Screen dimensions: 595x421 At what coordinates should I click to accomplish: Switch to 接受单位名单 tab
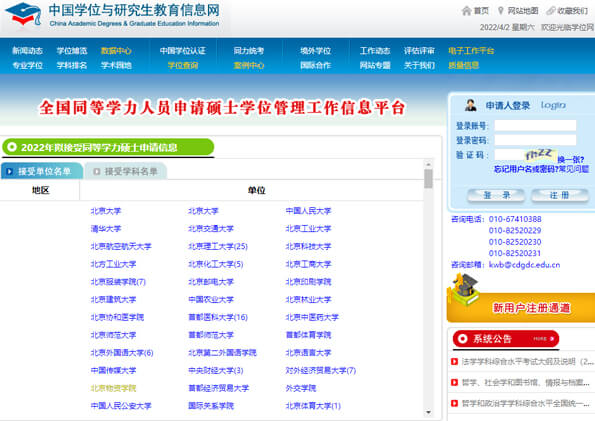(x=41, y=171)
